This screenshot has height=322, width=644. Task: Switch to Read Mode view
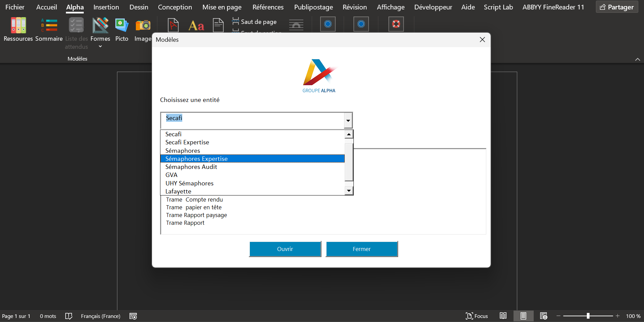pyautogui.click(x=503, y=316)
